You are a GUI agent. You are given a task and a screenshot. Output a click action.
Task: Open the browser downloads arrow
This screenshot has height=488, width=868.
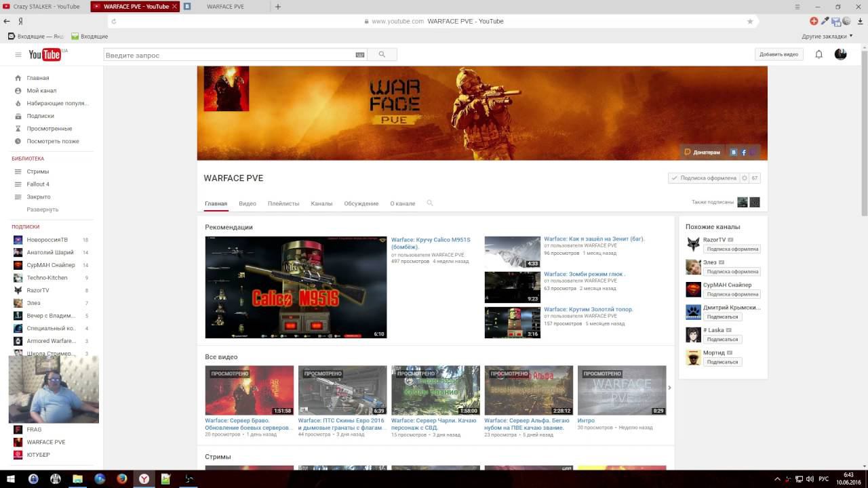point(859,22)
